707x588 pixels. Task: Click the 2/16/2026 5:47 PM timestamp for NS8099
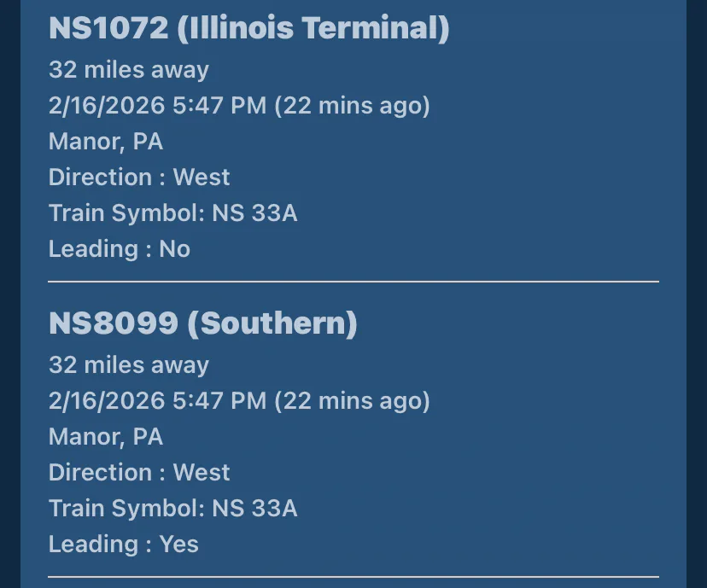(157, 401)
